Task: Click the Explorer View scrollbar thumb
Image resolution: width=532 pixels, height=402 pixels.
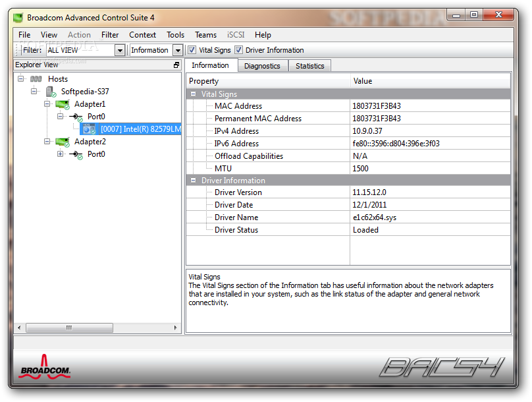Action: [x=69, y=328]
